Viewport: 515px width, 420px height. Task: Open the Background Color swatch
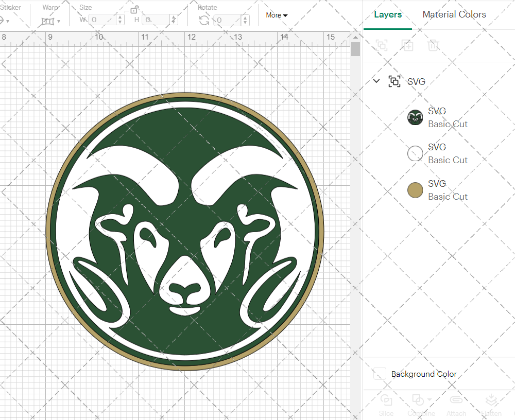pos(380,374)
